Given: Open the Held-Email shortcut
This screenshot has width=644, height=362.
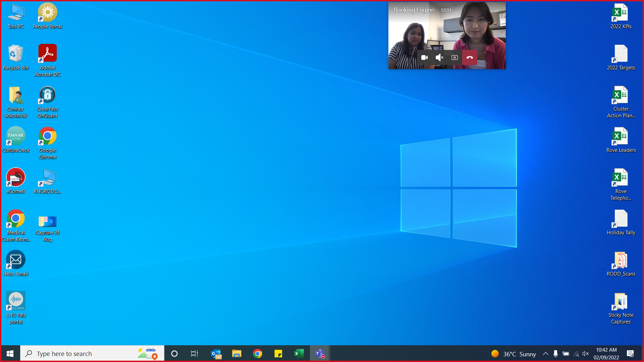Looking at the screenshot, I should coord(16,263).
